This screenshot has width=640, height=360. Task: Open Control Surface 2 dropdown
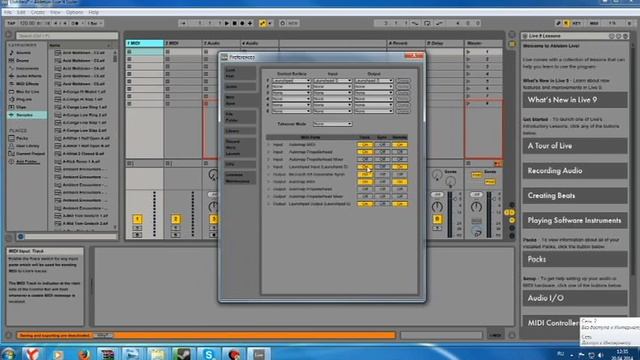point(291,87)
